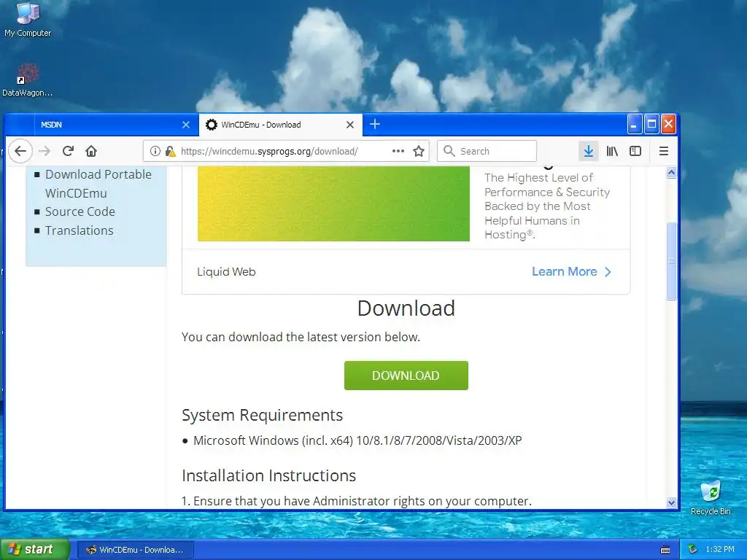Minimize the browser window
The image size is (747, 560).
(x=635, y=124)
